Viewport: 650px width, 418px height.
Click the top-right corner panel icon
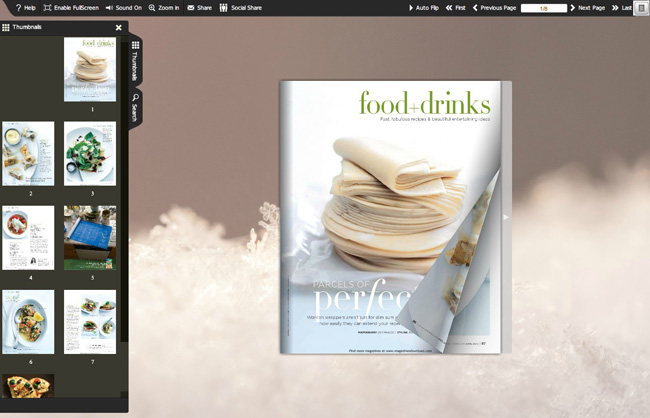[x=641, y=8]
